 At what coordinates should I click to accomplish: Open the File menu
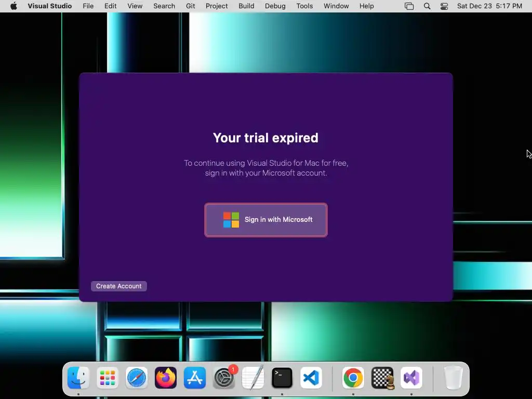(x=88, y=6)
